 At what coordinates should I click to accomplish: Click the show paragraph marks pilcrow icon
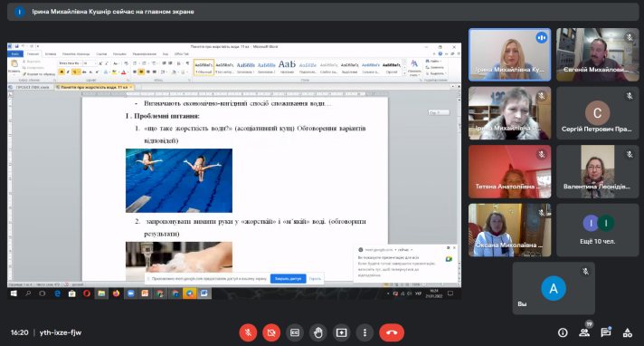187,63
